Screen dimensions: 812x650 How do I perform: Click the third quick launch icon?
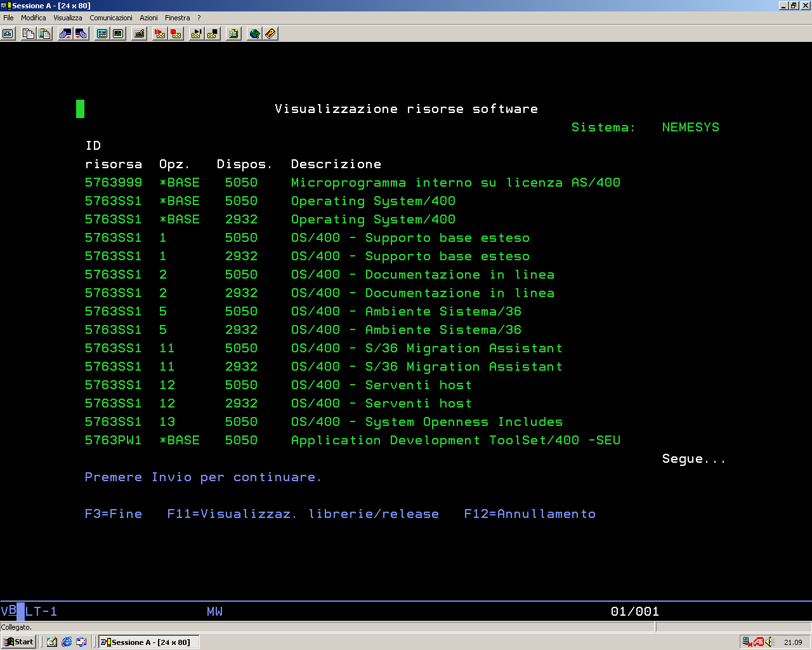(81, 642)
